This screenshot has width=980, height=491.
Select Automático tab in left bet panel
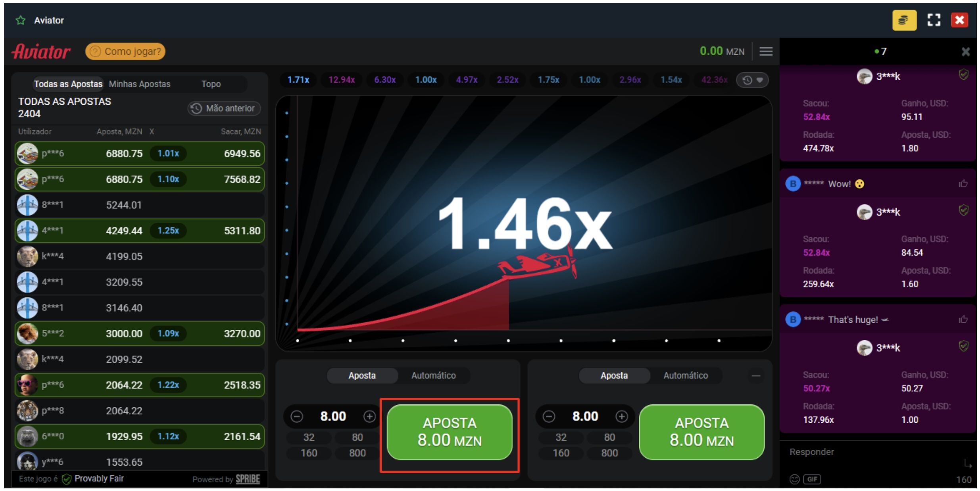point(433,375)
